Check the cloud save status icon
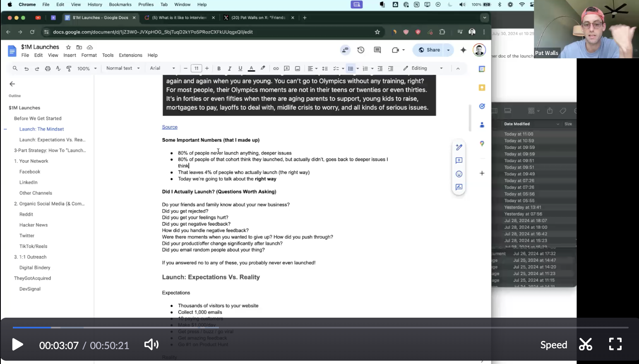This screenshot has width=639, height=364. click(x=90, y=47)
